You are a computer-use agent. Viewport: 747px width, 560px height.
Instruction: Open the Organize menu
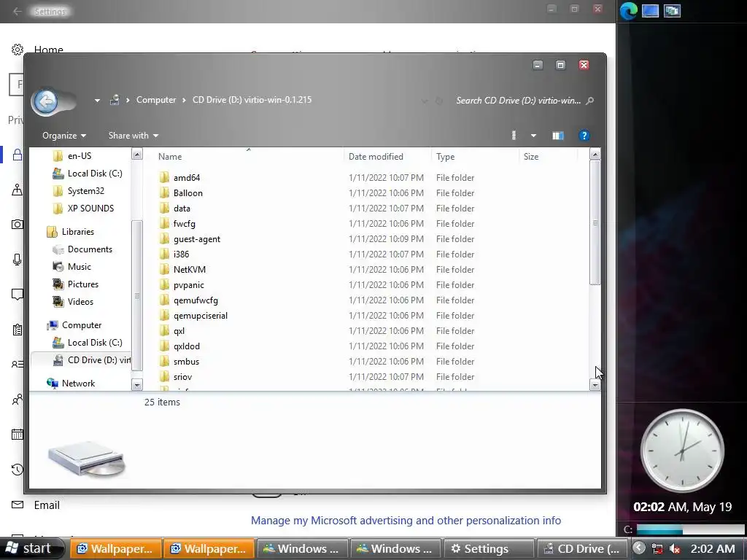coord(64,136)
